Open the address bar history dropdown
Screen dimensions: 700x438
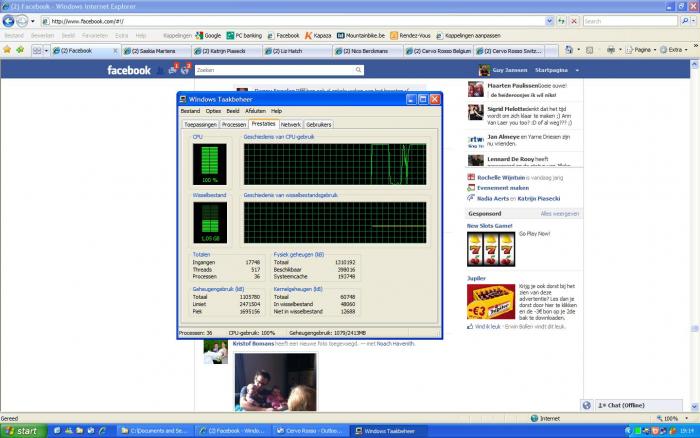[549, 21]
